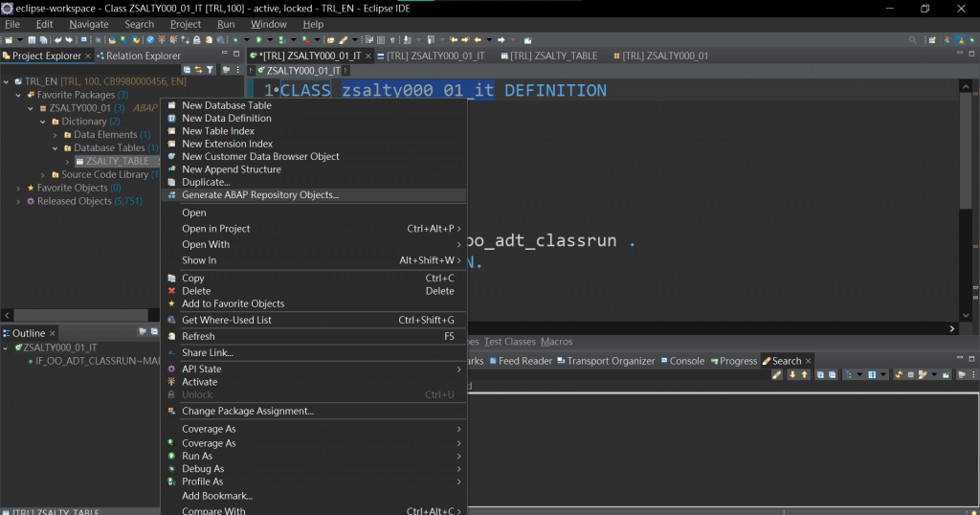Image resolution: width=980 pixels, height=515 pixels.
Task: Select IF_OO_ADT_CLASSRUN~MAIN in Outline
Action: (x=94, y=361)
